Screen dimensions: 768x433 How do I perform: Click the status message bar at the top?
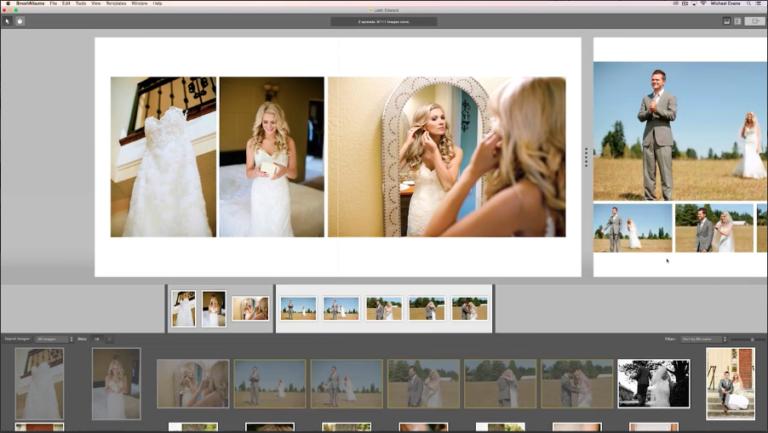click(384, 21)
